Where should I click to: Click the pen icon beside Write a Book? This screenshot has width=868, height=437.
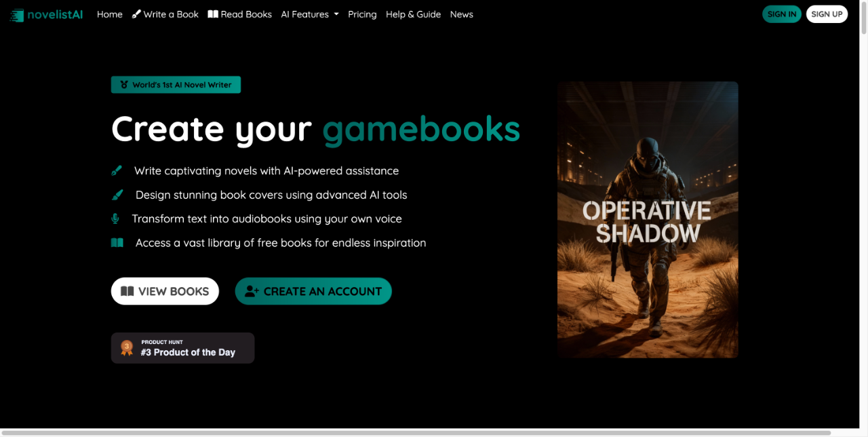click(136, 14)
